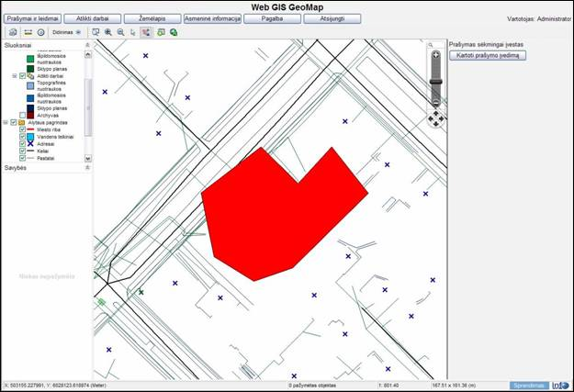Image resolution: width=574 pixels, height=392 pixels.
Task: Collapse the Alytaus pagrindas layer group
Action: [x=6, y=122]
